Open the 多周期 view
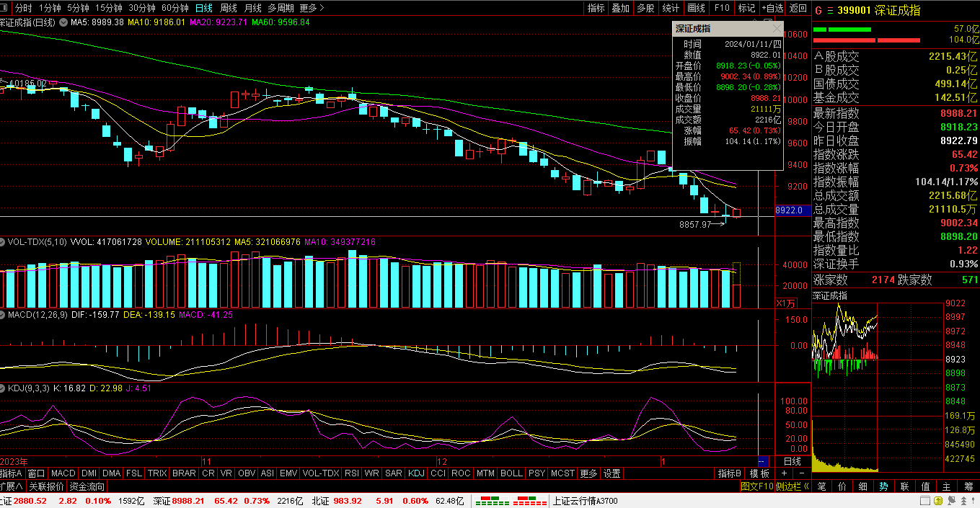Screen dimensions: 980x508 (x=281, y=8)
